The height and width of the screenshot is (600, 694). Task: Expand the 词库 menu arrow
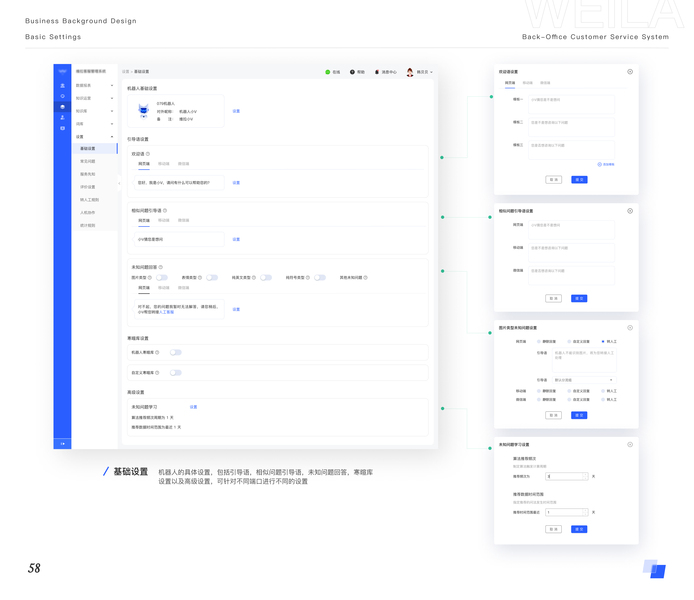112,124
